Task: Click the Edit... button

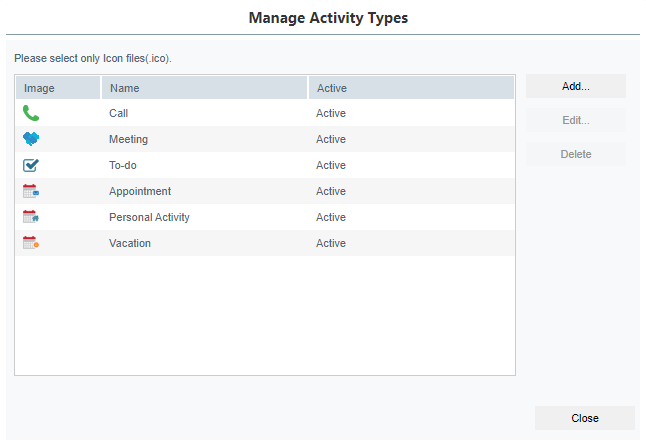Action: click(x=576, y=120)
